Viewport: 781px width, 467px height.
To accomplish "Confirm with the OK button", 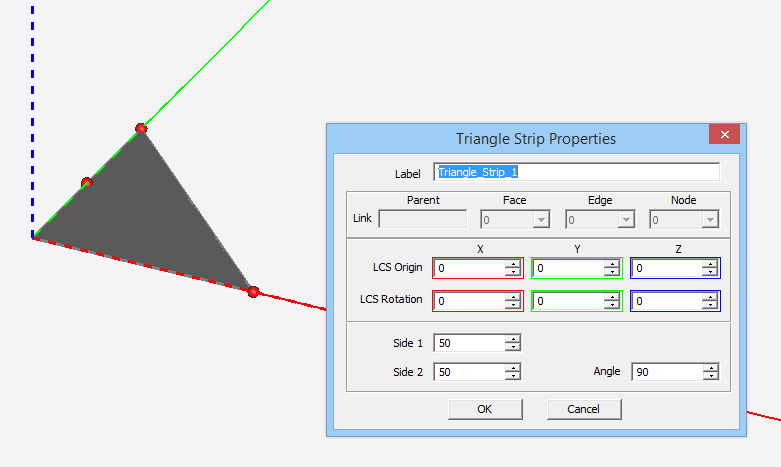I will [485, 409].
